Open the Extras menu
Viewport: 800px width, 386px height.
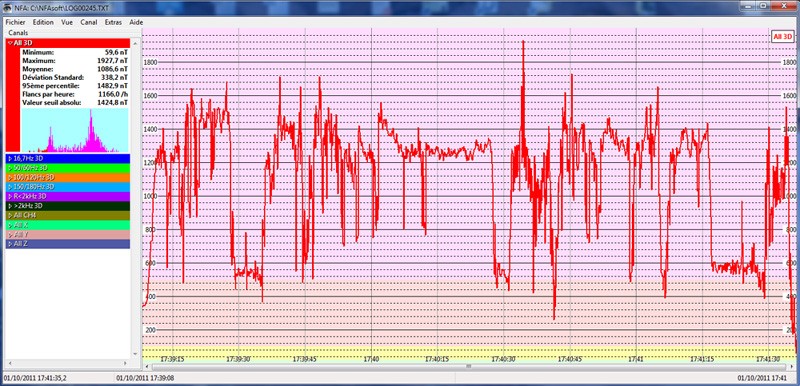(113, 22)
